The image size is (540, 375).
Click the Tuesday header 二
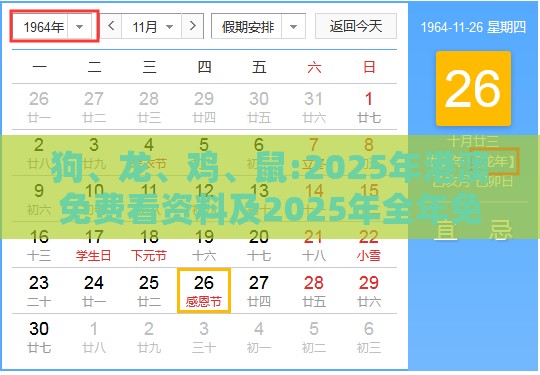click(94, 66)
